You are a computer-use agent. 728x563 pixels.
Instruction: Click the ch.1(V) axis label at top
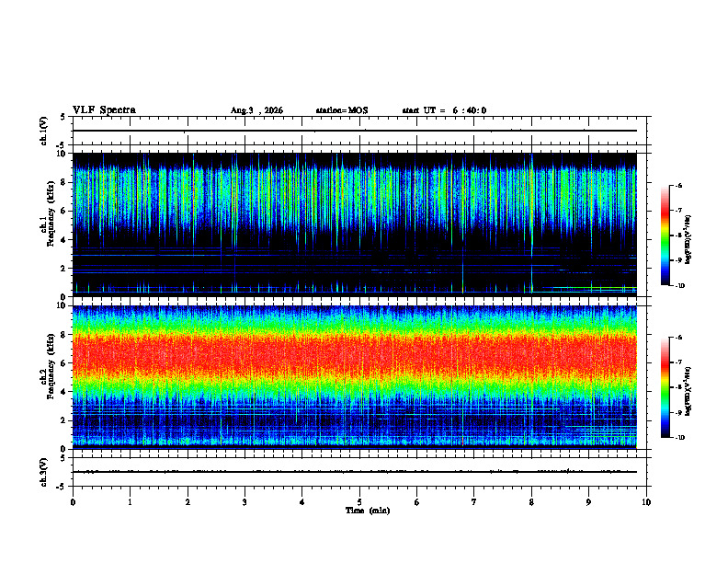tap(43, 131)
